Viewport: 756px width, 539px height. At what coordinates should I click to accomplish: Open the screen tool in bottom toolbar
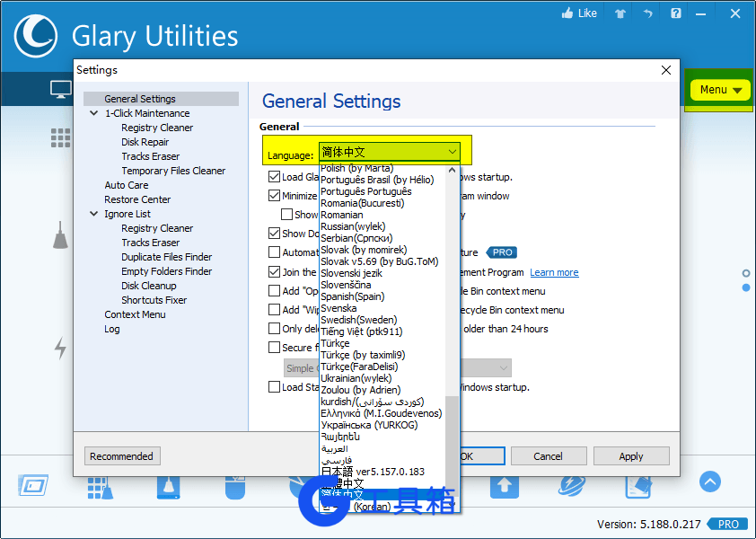point(33,485)
